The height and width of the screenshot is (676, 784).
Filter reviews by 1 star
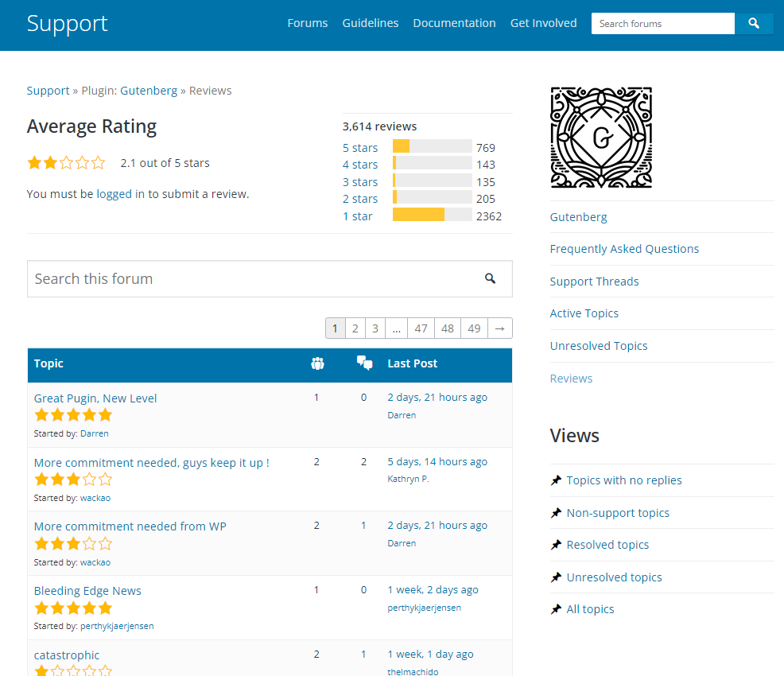(x=358, y=216)
